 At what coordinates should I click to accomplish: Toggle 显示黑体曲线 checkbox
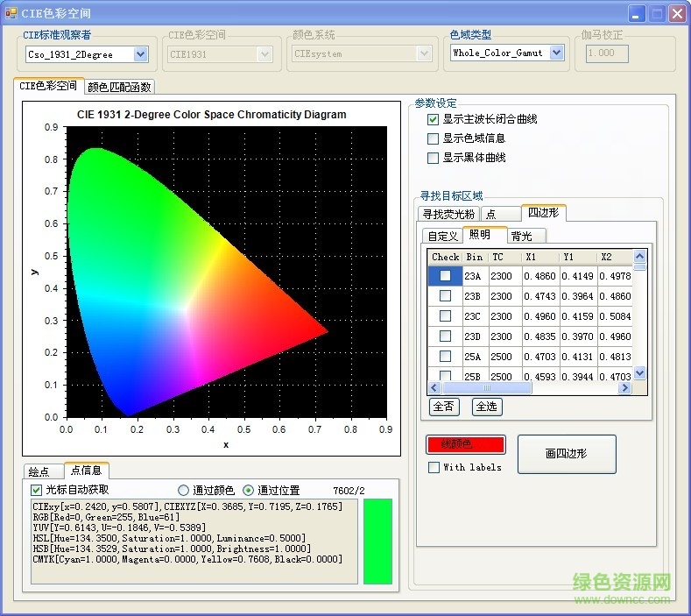[x=433, y=158]
